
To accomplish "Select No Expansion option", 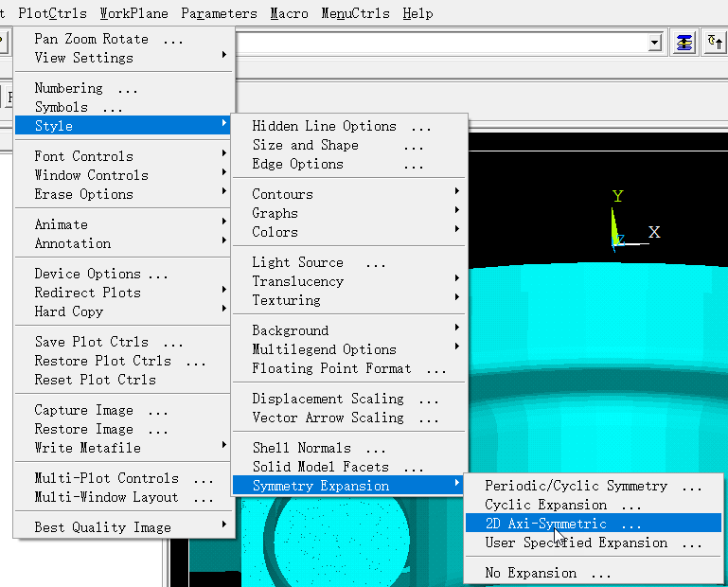I will (594, 573).
